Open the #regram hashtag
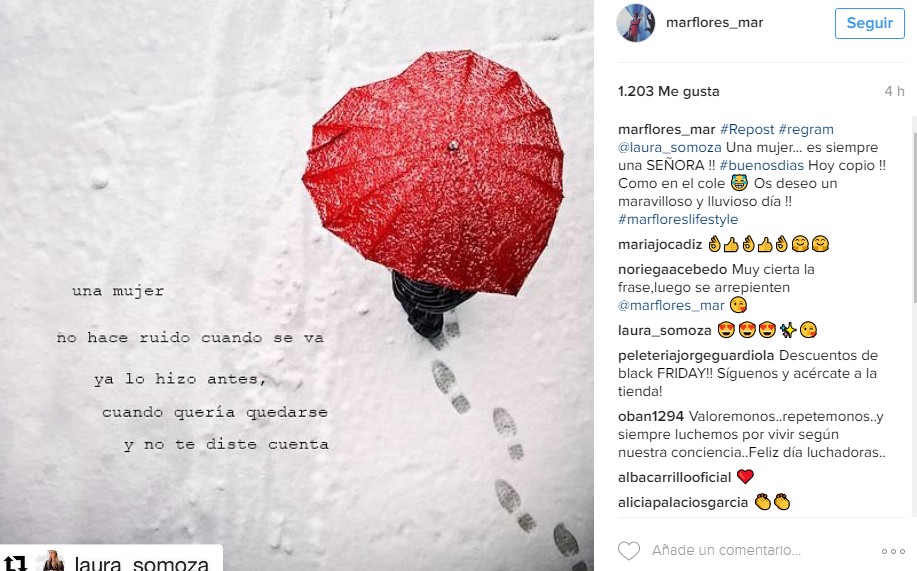This screenshot has height=571, width=917. point(806,129)
